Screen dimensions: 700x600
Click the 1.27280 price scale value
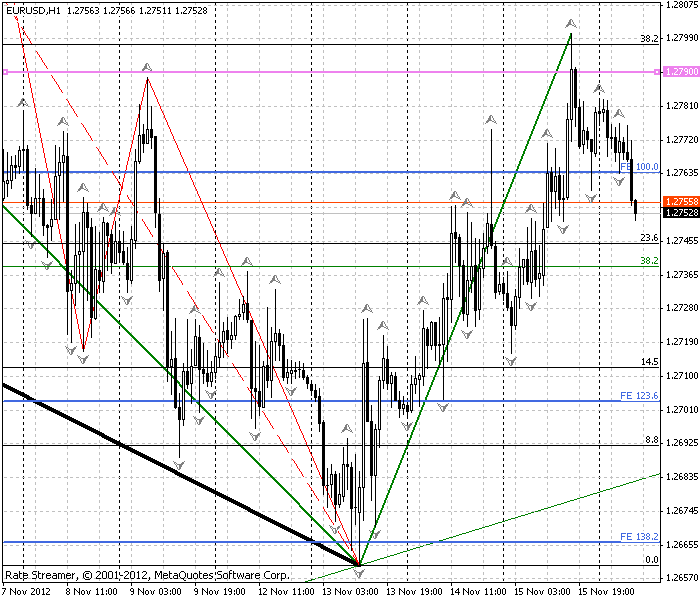(x=682, y=308)
